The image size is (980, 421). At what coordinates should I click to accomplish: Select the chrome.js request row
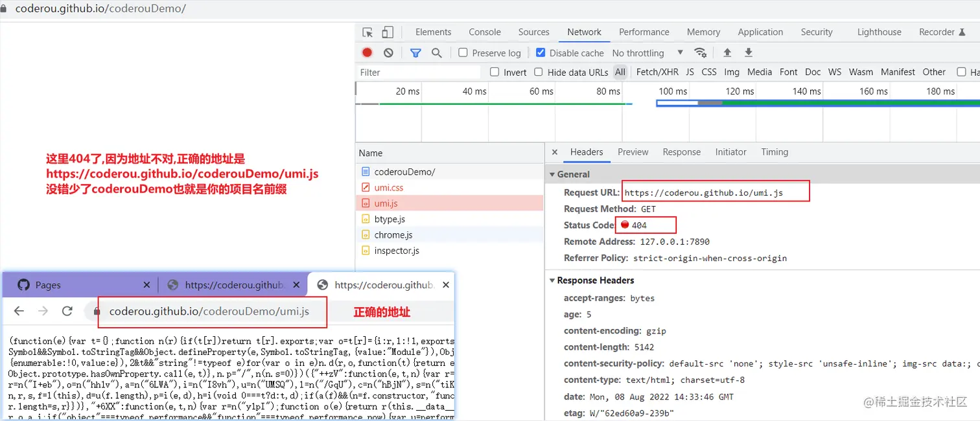pyautogui.click(x=450, y=234)
